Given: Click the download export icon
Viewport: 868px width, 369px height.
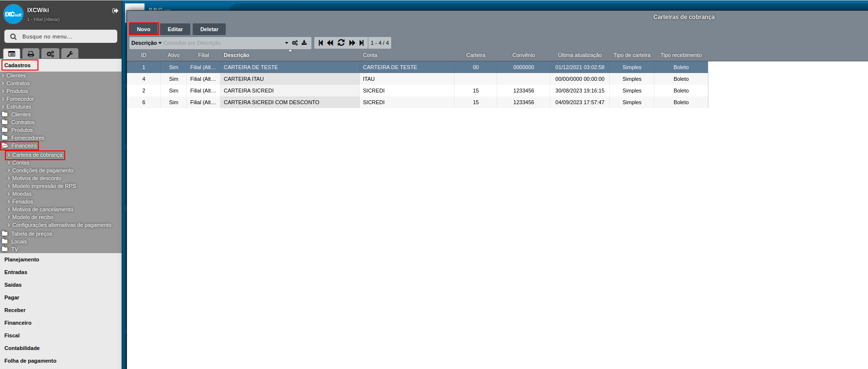Looking at the screenshot, I should (x=304, y=43).
